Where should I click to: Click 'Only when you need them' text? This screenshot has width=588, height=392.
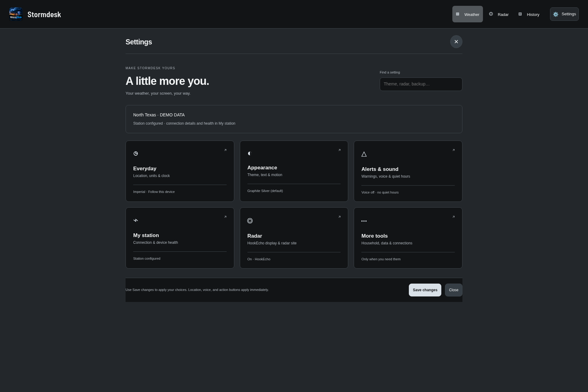[381, 259]
